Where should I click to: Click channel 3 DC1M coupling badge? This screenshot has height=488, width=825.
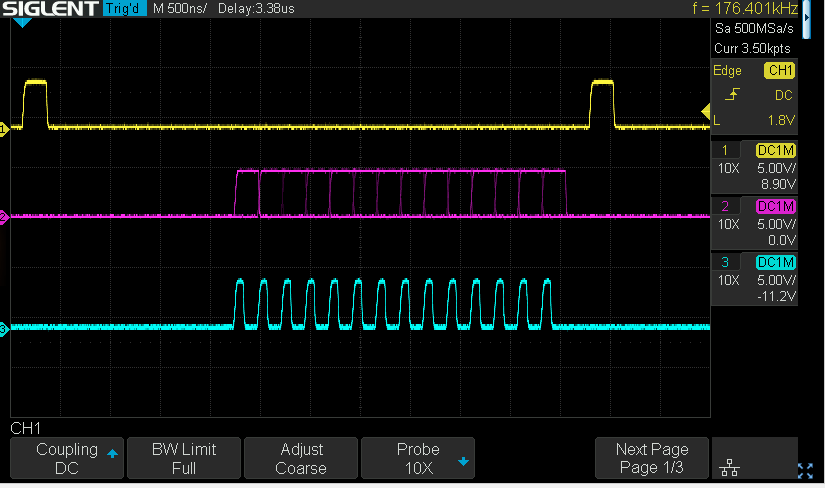tap(776, 262)
